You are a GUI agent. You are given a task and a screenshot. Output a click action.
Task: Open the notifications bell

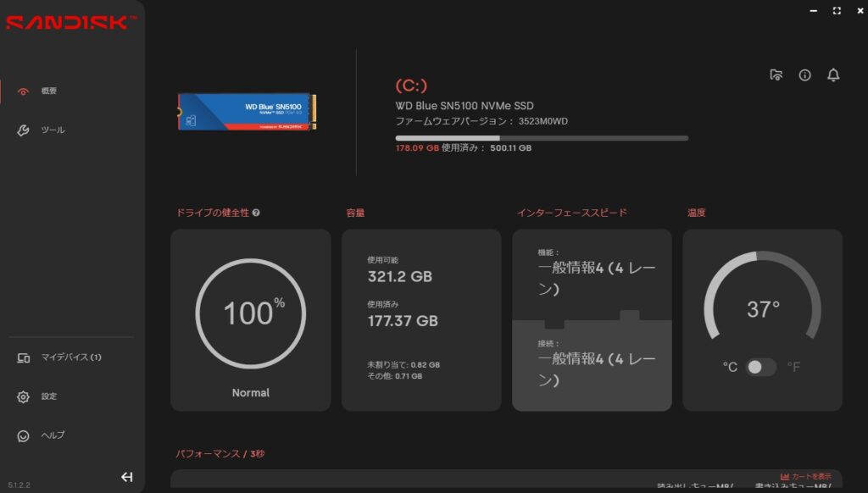pyautogui.click(x=833, y=75)
